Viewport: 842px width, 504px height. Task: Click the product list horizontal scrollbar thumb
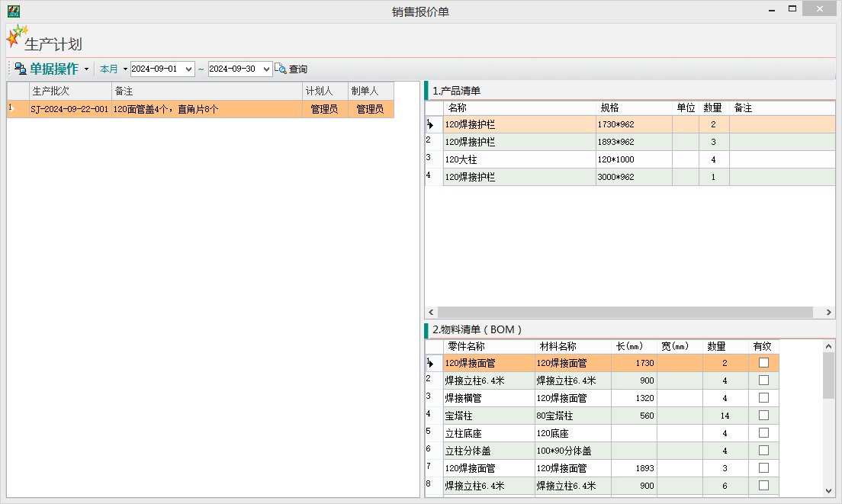point(625,313)
